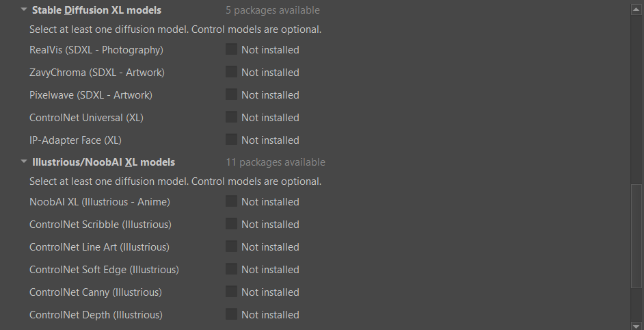Collapse the Illustrious/NoobAI XL models section

[x=24, y=162]
